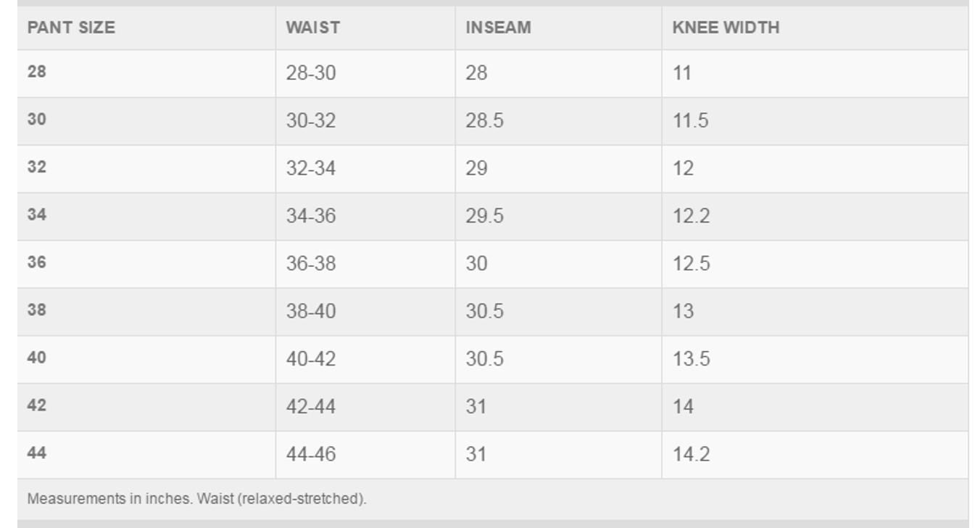The image size is (980, 528).
Task: Click the KNEE WIDTH column header
Action: tap(726, 28)
